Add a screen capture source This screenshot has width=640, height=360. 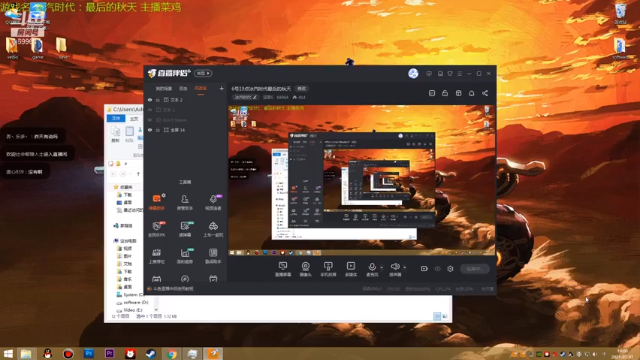click(x=283, y=269)
